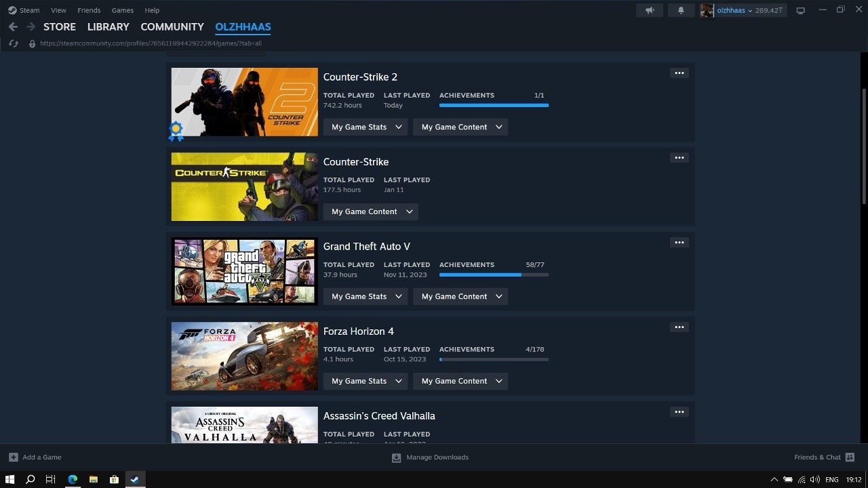868x488 pixels.
Task: Open the View menu
Action: [59, 10]
